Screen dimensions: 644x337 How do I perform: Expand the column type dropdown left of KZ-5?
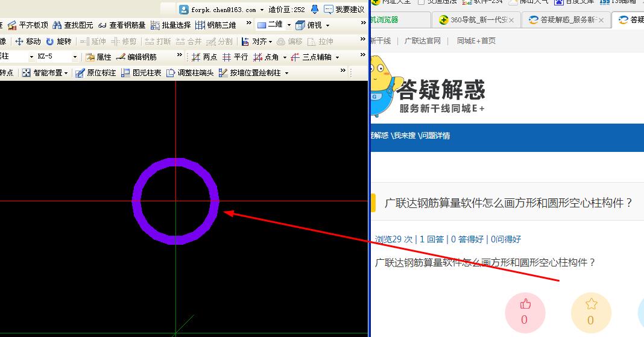click(x=31, y=57)
